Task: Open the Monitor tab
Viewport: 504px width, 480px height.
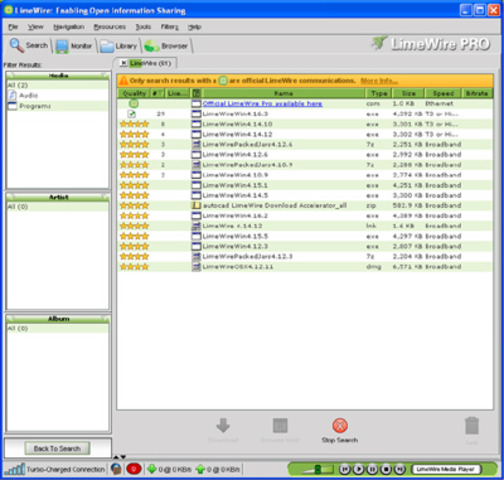Action: (74, 46)
